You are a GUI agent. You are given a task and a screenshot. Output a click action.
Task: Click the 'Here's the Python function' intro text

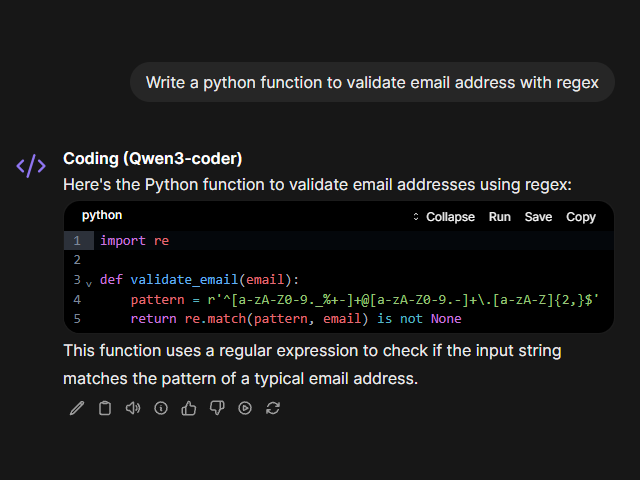pyautogui.click(x=318, y=184)
